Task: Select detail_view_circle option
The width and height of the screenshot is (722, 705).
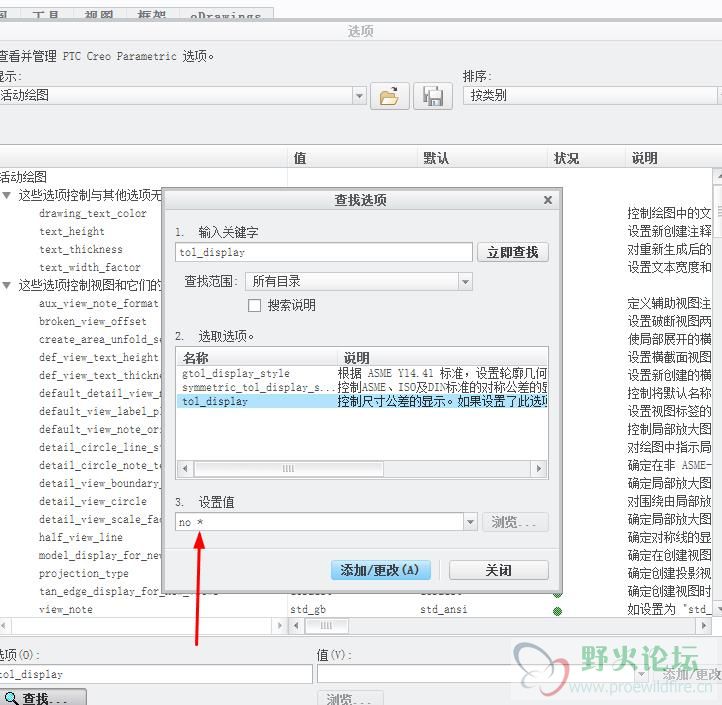Action: 93,501
